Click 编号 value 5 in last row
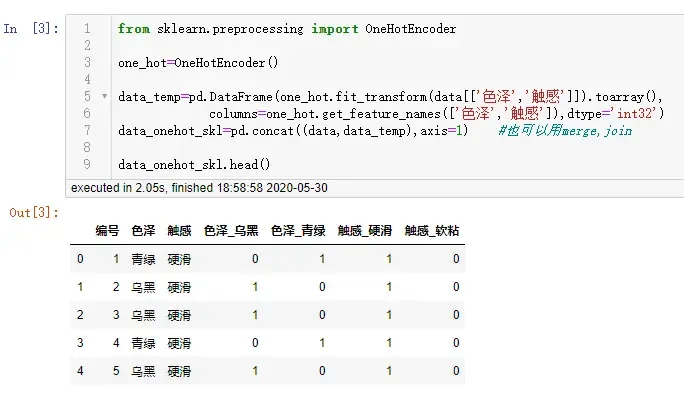The height and width of the screenshot is (394, 684). [116, 370]
